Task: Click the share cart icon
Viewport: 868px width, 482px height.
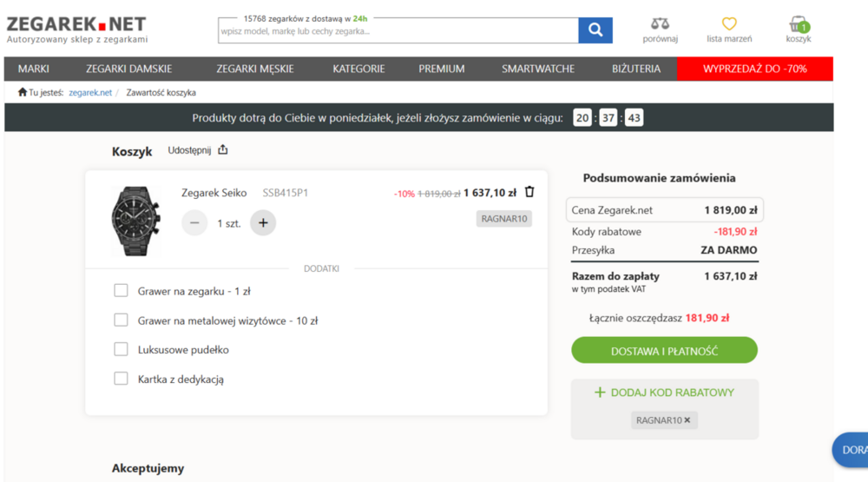Action: tap(223, 149)
